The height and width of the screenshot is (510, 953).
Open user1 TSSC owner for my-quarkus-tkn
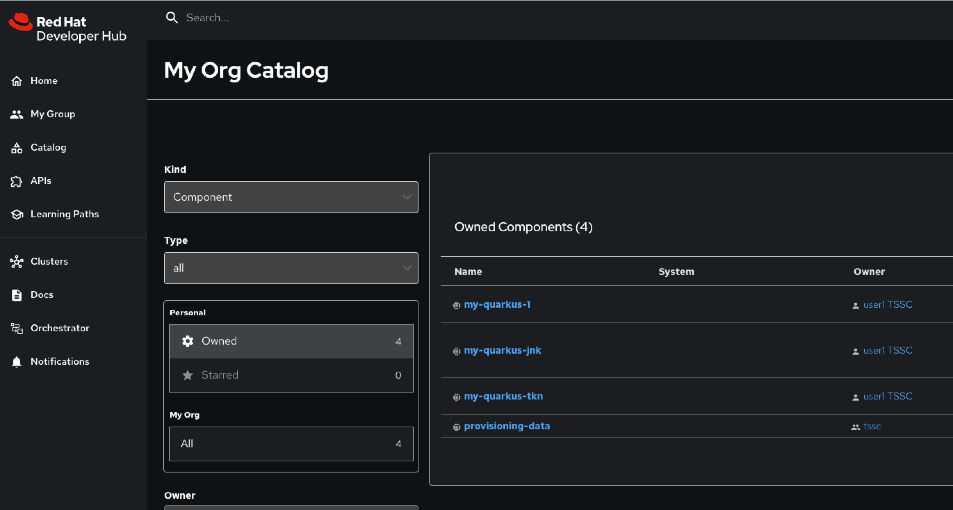887,396
